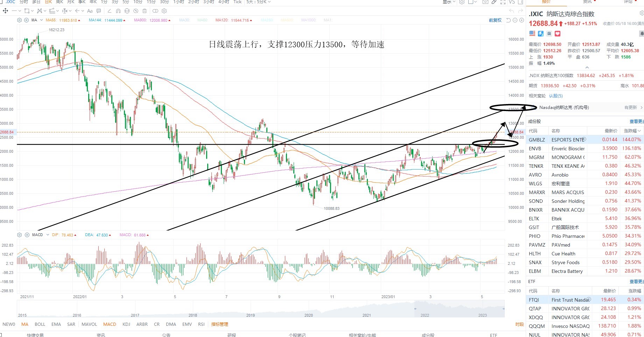Expand the pitchfork tool dropdown

[x=44, y=11]
